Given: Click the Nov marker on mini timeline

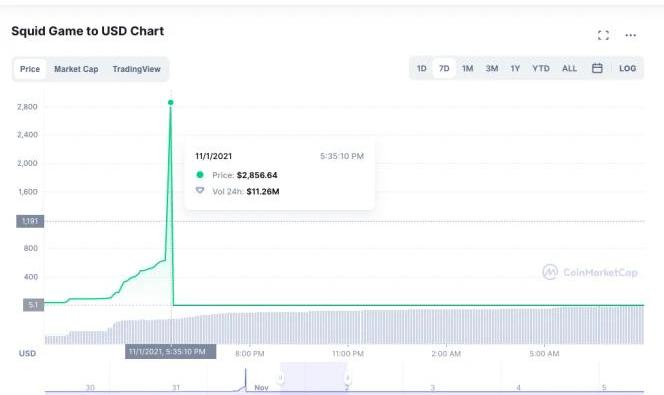Looking at the screenshot, I should [261, 387].
